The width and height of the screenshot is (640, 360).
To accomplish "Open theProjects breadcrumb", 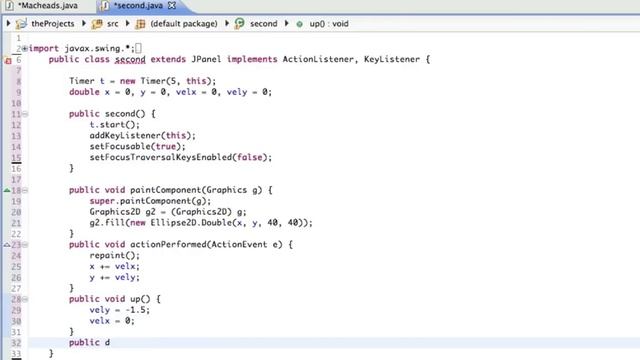I will (53, 24).
